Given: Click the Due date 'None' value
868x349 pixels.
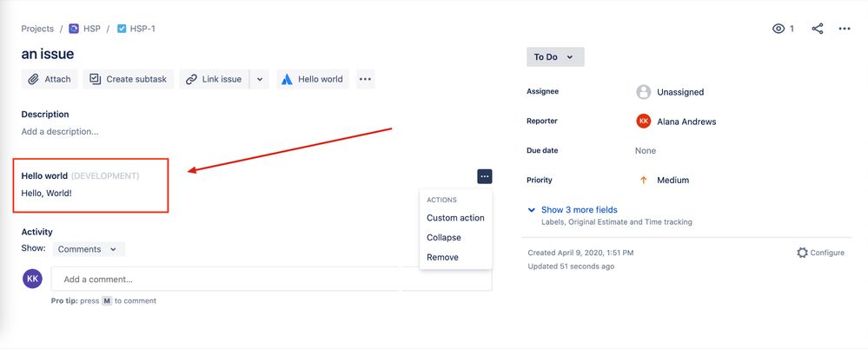Looking at the screenshot, I should 646,150.
